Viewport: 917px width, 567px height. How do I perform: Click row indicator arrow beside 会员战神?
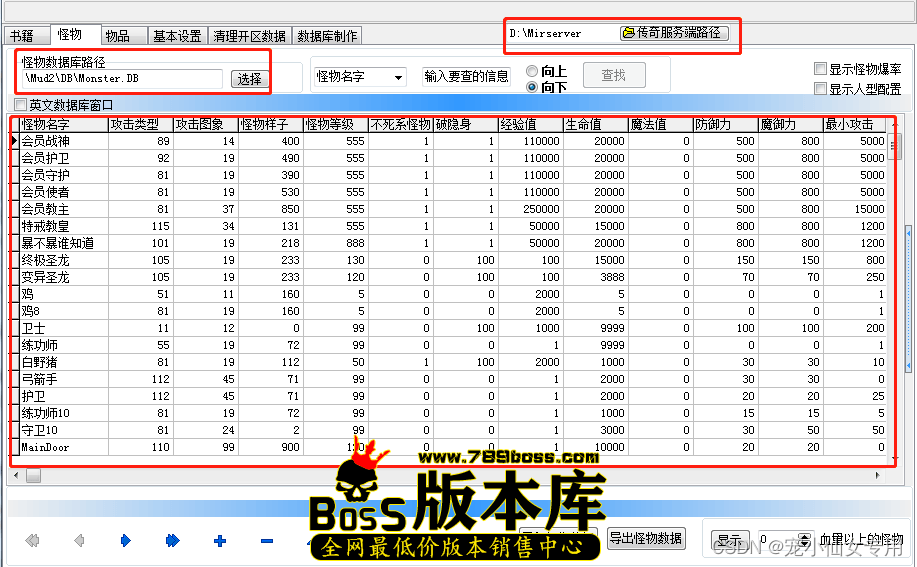coord(15,141)
